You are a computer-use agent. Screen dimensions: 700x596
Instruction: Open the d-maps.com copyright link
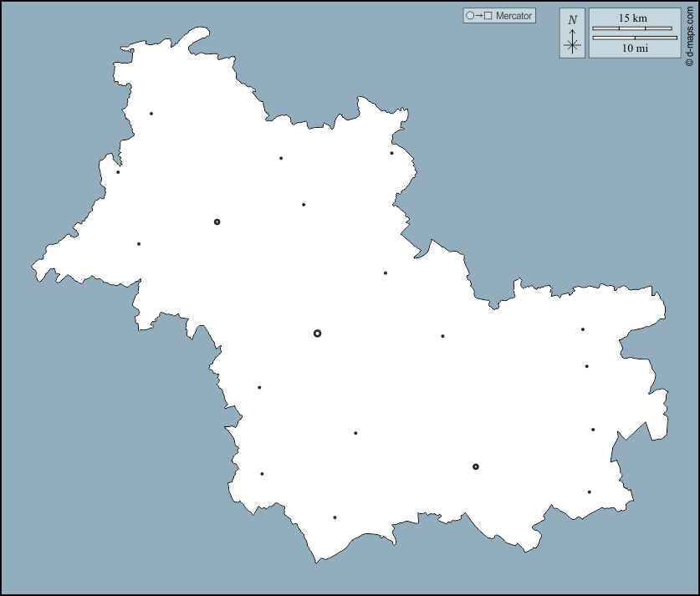tap(689, 33)
